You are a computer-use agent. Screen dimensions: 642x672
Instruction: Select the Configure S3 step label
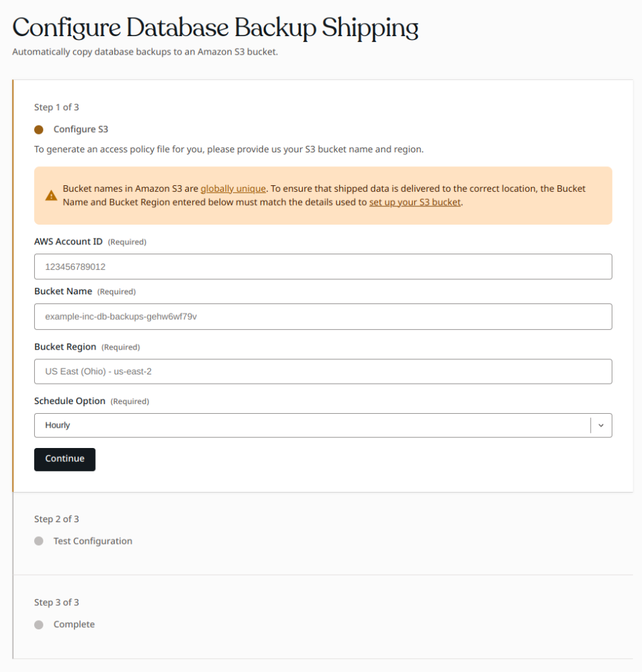[x=81, y=129]
